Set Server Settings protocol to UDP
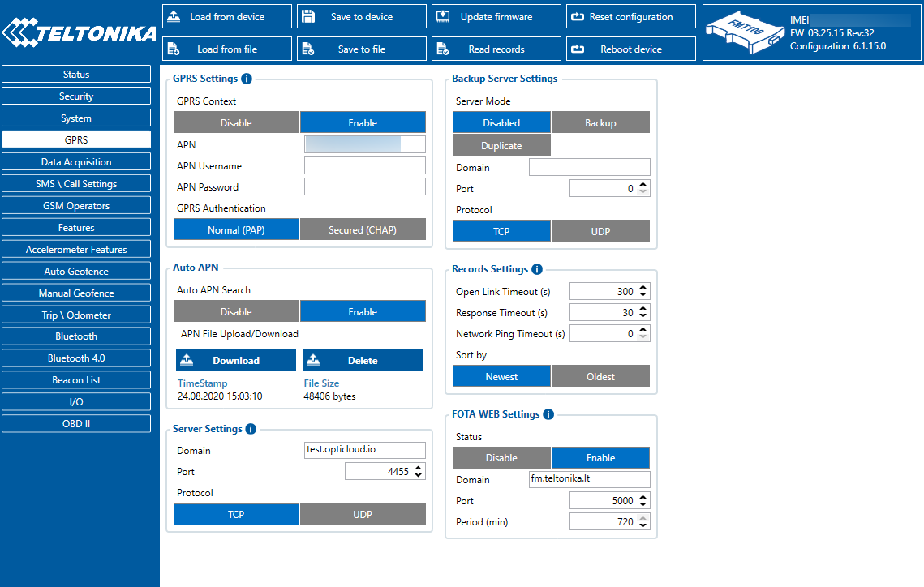Image resolution: width=924 pixels, height=587 pixels. (363, 514)
